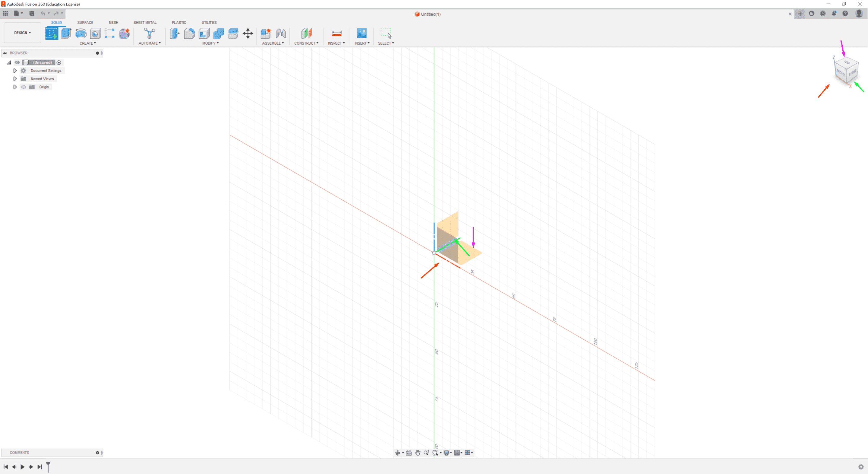
Task: Open the Display Settings dropdown
Action: [448, 453]
